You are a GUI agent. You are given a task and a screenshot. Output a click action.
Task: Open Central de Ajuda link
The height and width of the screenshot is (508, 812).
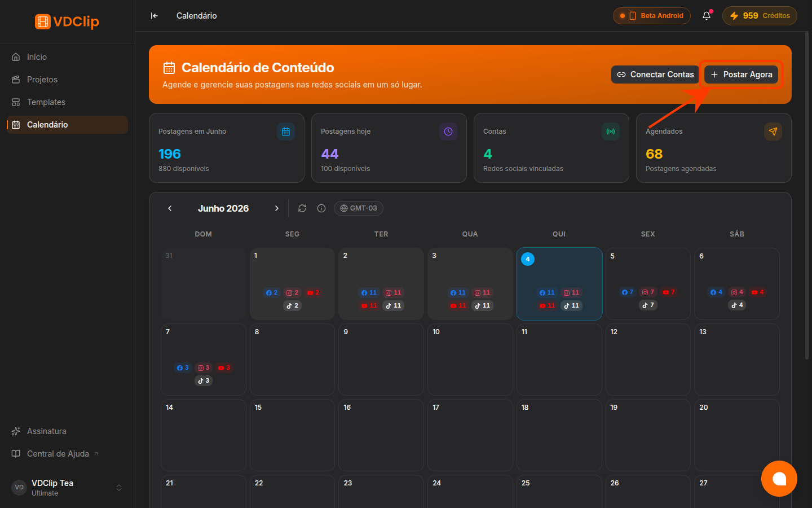pos(68,454)
